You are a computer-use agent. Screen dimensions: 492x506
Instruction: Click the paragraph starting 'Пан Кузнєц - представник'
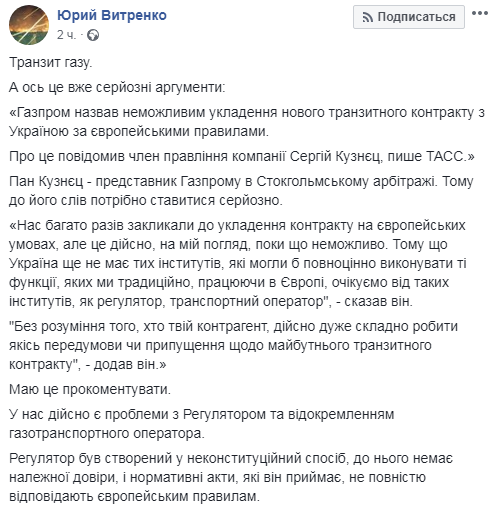click(x=241, y=191)
